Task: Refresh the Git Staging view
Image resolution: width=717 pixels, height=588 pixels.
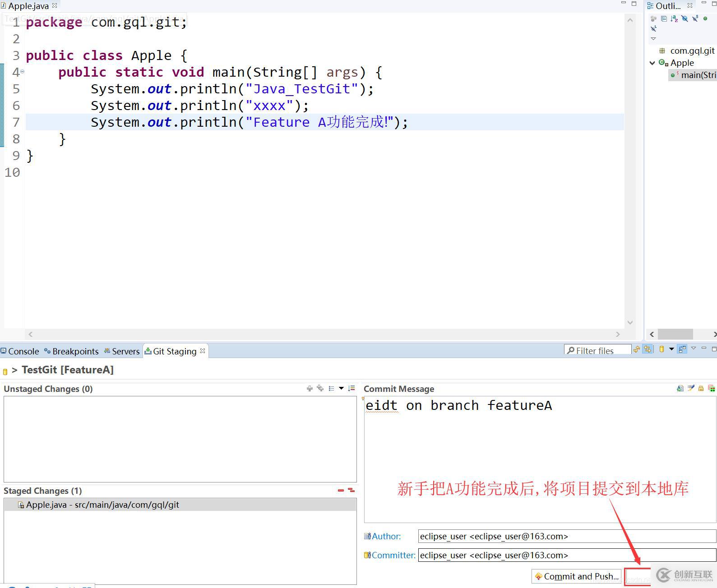Action: click(x=637, y=349)
